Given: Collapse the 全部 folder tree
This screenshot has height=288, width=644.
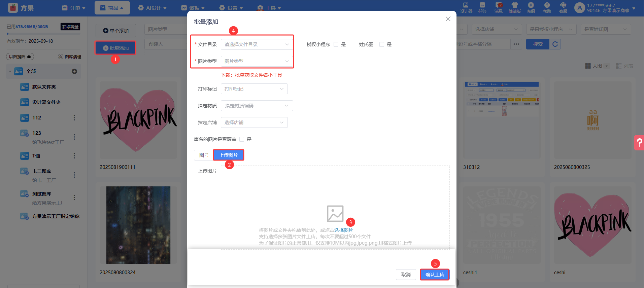Looking at the screenshot, I should 10,71.
